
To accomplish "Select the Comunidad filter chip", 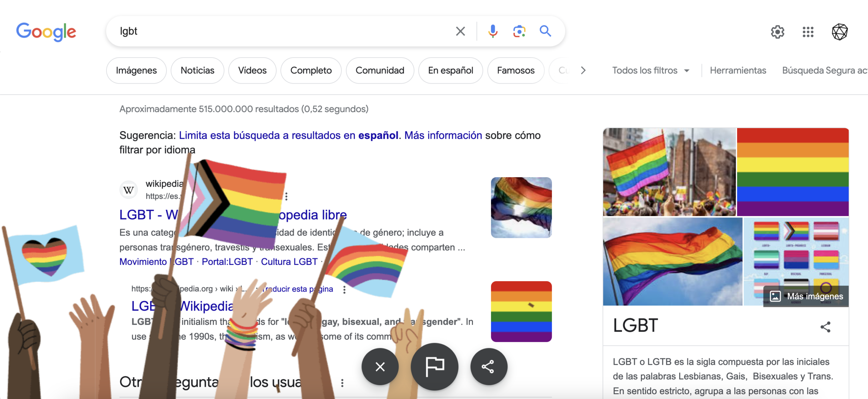I will 380,70.
